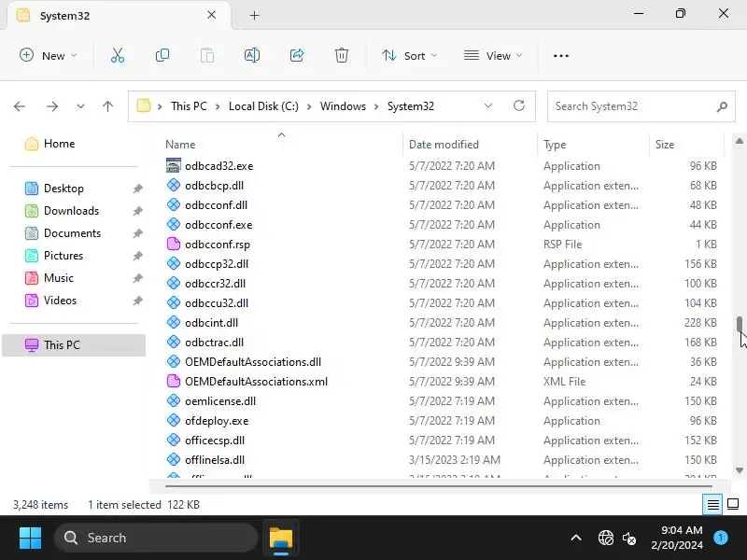Viewport: 747px width, 560px height.
Task: Click the vertical scrollbar thumb
Action: 739,324
